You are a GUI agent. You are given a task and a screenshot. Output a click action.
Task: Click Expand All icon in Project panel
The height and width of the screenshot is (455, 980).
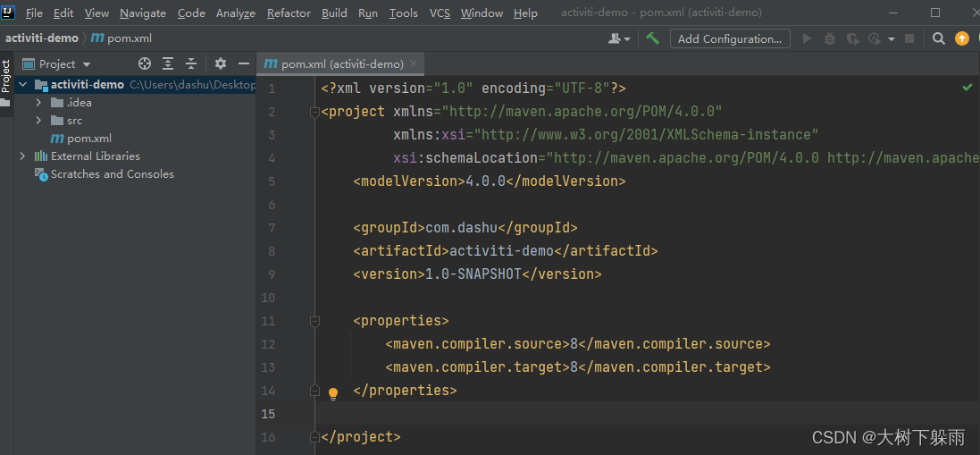pyautogui.click(x=168, y=63)
